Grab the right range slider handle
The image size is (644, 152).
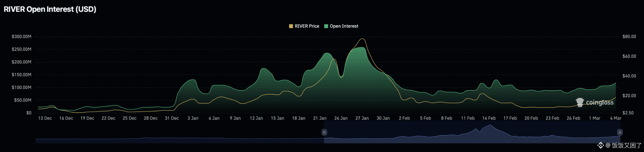620,132
